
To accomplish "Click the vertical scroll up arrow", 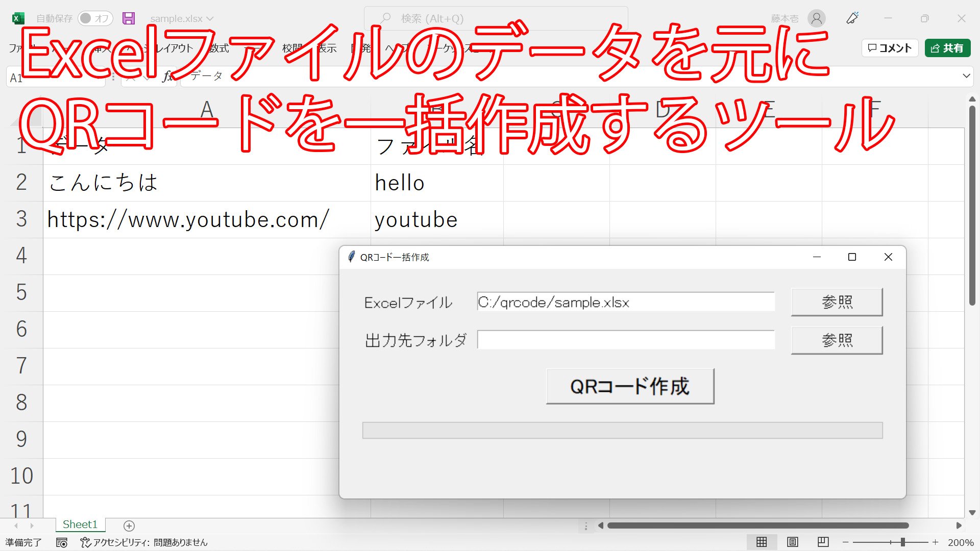I will [x=972, y=99].
